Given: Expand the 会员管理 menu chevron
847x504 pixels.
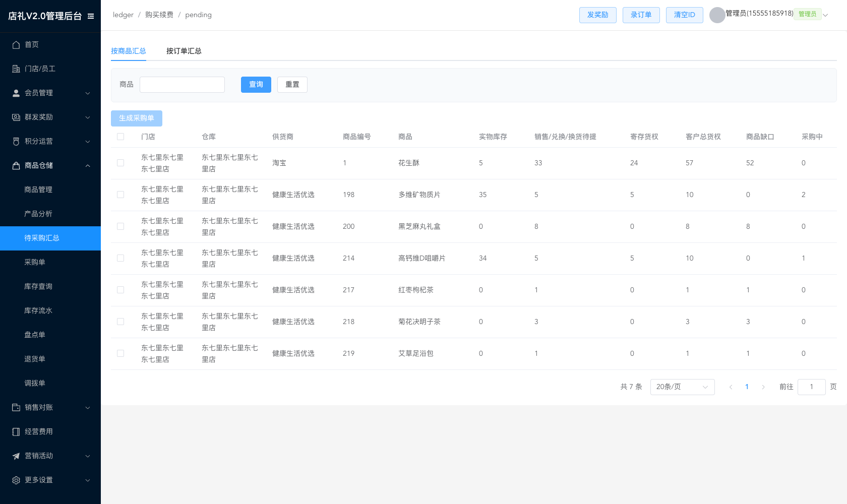Looking at the screenshot, I should point(88,93).
